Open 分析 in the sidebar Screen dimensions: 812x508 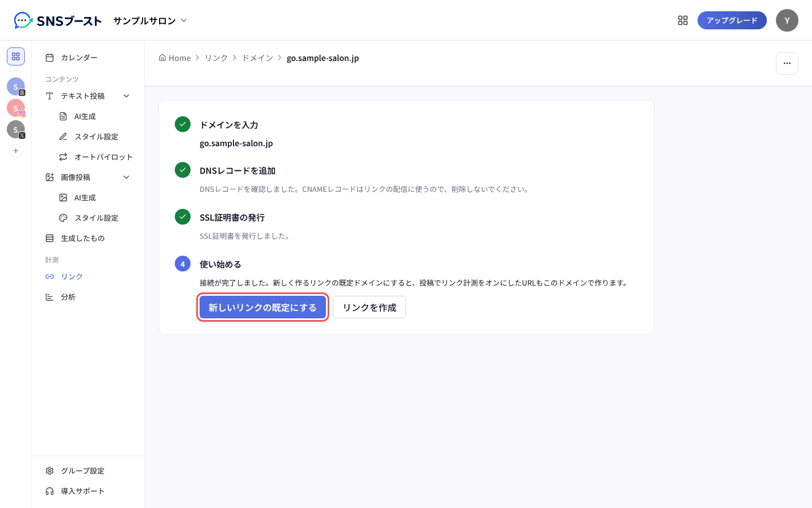88,297
